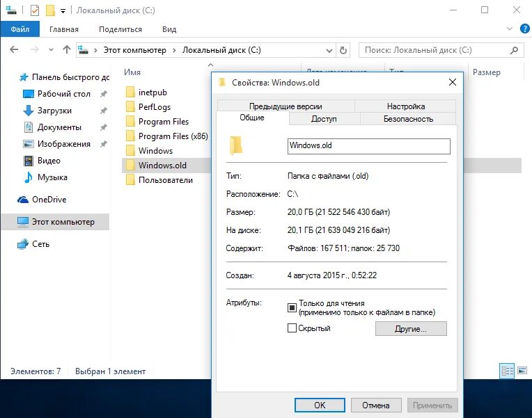Go up one level with up arrow

(x=67, y=50)
